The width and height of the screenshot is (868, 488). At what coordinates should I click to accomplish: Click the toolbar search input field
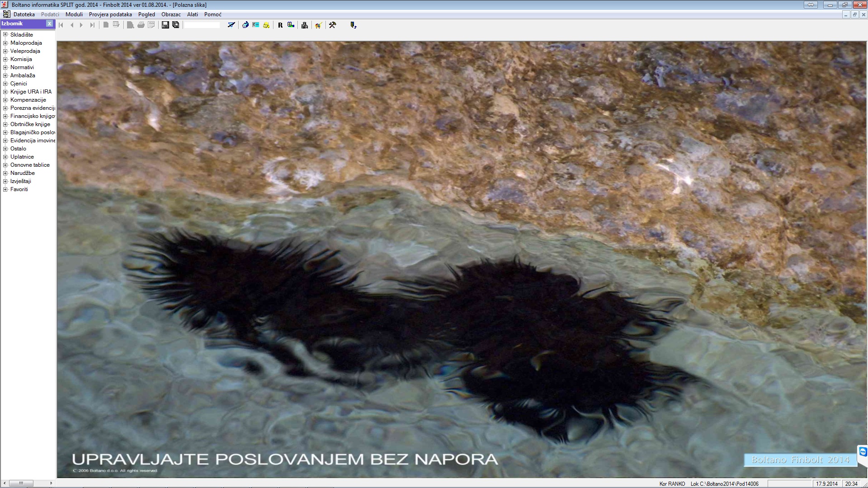click(202, 25)
